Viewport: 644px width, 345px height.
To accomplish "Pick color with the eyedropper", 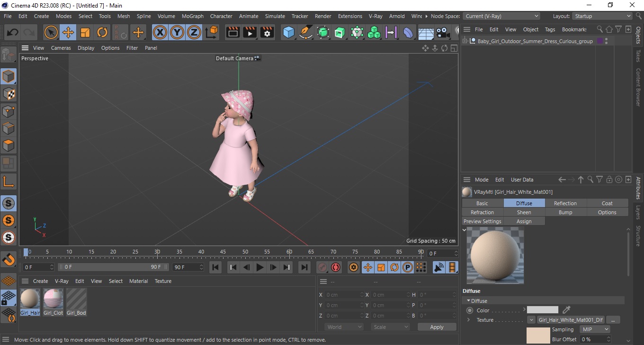I will [566, 310].
